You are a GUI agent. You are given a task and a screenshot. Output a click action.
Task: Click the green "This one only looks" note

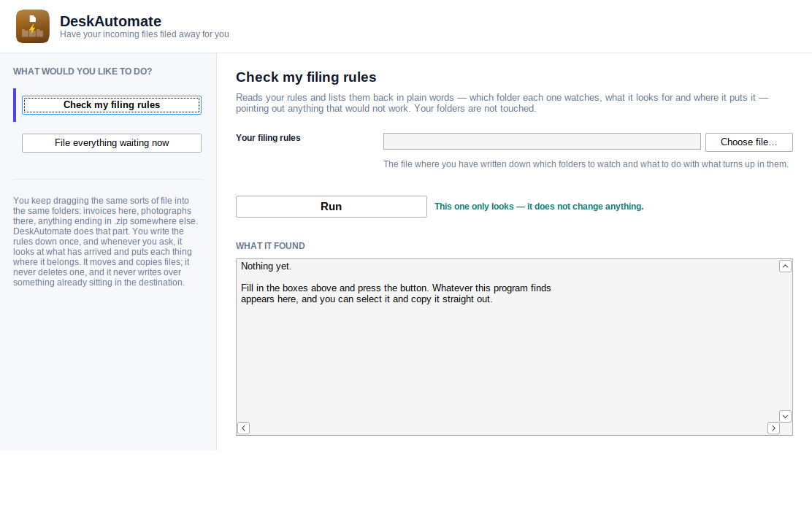539,207
